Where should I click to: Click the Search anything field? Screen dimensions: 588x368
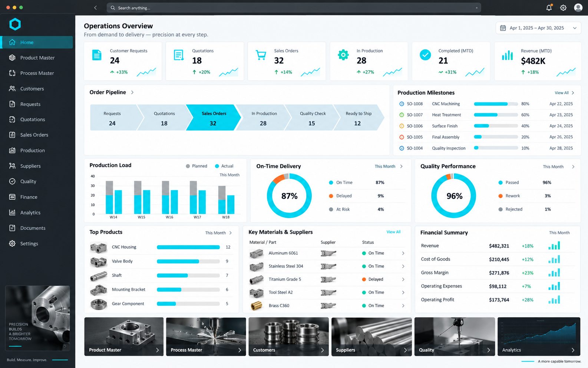[x=294, y=8]
